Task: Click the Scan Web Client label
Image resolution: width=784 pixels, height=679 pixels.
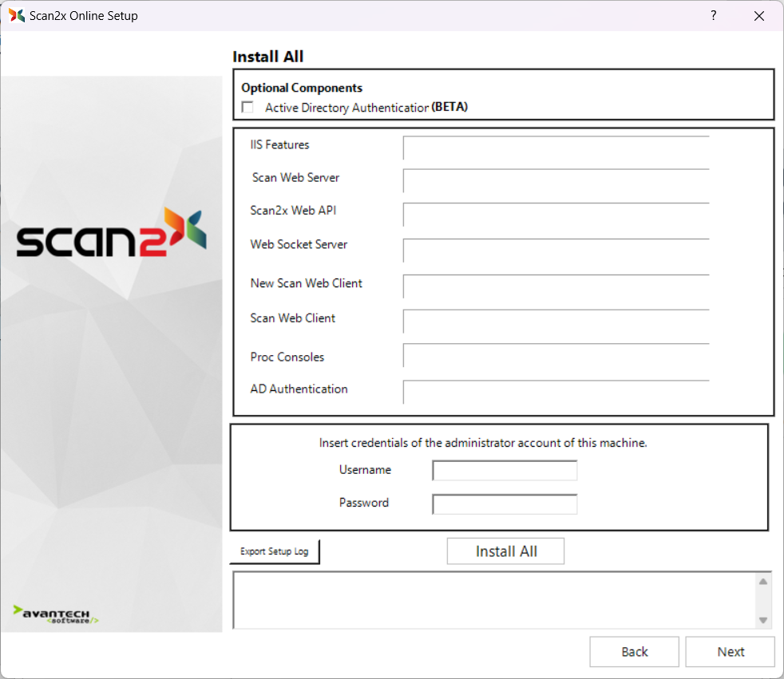Action: tap(292, 319)
